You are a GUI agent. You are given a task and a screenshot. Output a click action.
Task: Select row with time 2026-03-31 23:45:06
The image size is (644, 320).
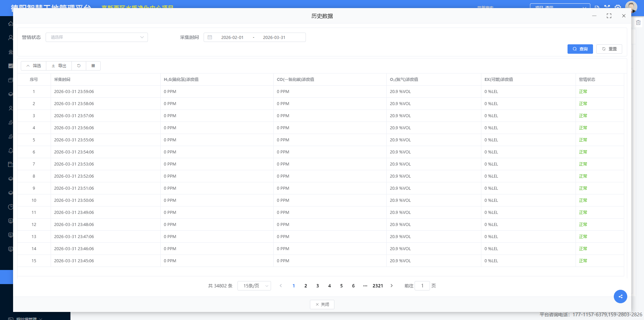(x=321, y=261)
